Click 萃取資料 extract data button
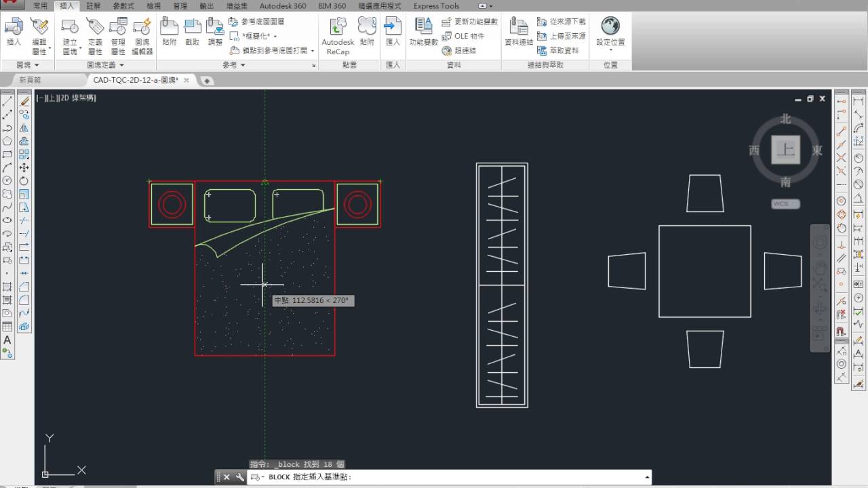 tap(558, 50)
